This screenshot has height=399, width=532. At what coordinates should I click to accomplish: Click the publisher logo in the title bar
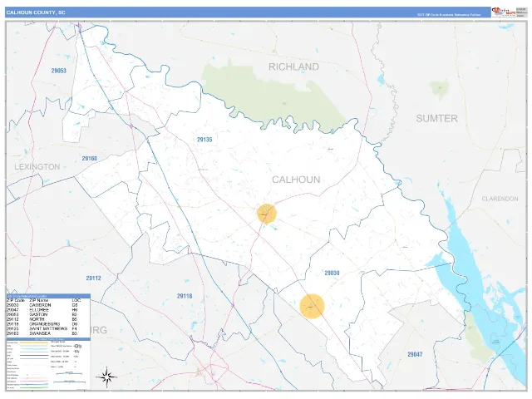[504, 12]
